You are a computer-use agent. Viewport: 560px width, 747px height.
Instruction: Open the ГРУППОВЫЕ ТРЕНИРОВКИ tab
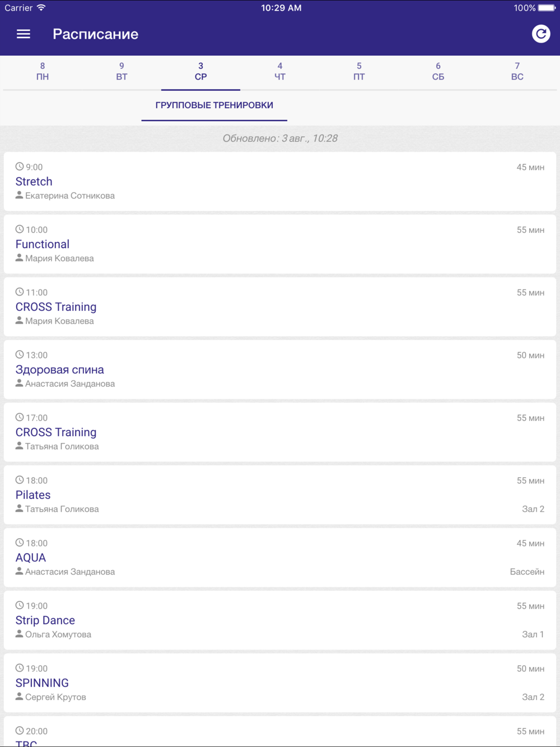[214, 105]
